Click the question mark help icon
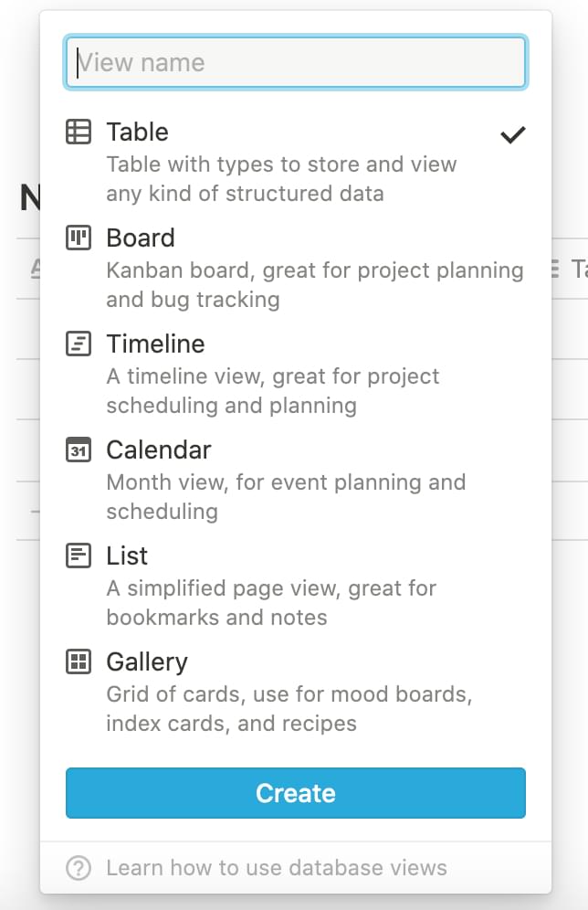This screenshot has height=910, width=588. click(x=79, y=868)
